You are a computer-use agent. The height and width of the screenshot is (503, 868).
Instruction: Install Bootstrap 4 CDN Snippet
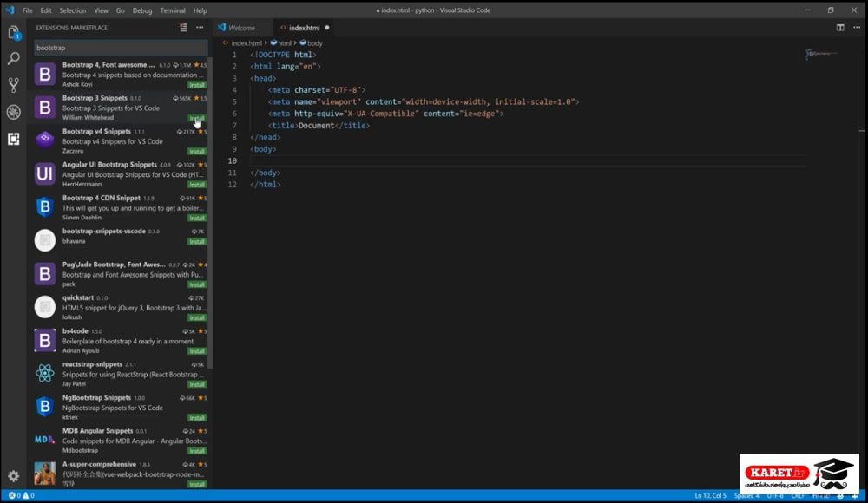(197, 218)
